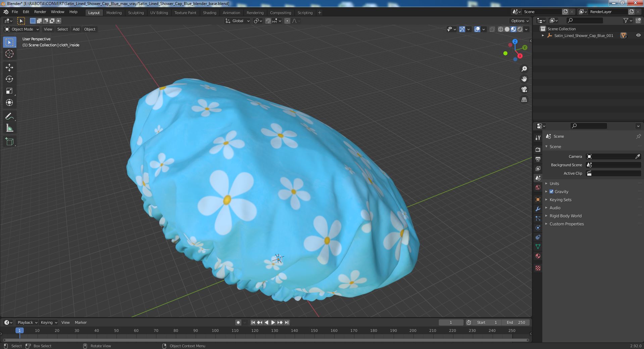Select the Rotate tool
Image resolution: width=644 pixels, height=349 pixels.
click(x=9, y=79)
